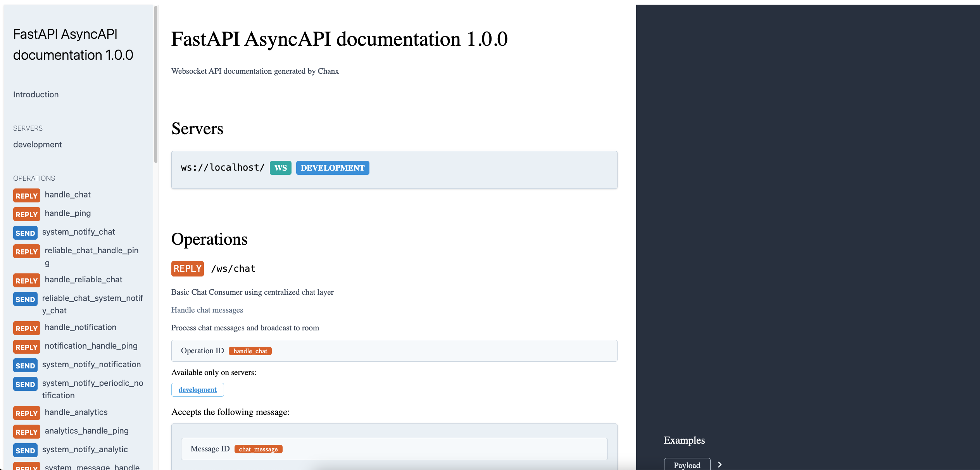Open the Introduction sidebar link
The width and height of the screenshot is (980, 470).
(x=36, y=95)
